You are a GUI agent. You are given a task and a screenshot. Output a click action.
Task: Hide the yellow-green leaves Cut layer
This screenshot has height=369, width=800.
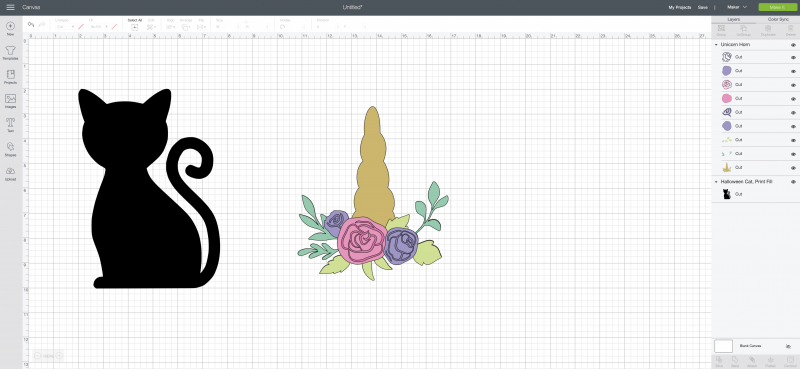[793, 140]
